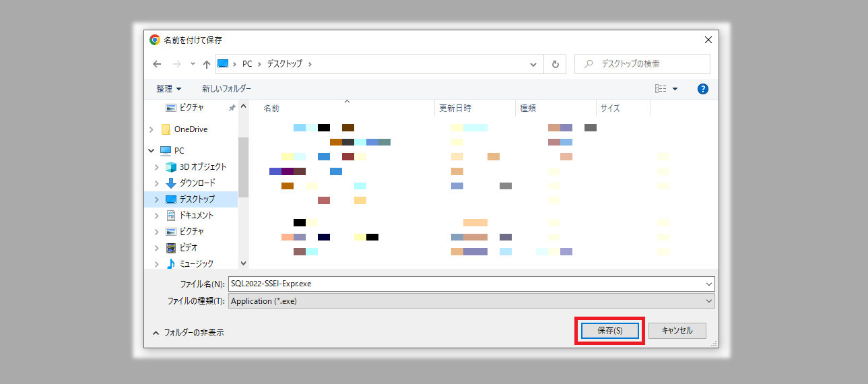This screenshot has height=384, width=868.
Task: Open help with the question mark icon
Action: pos(703,89)
